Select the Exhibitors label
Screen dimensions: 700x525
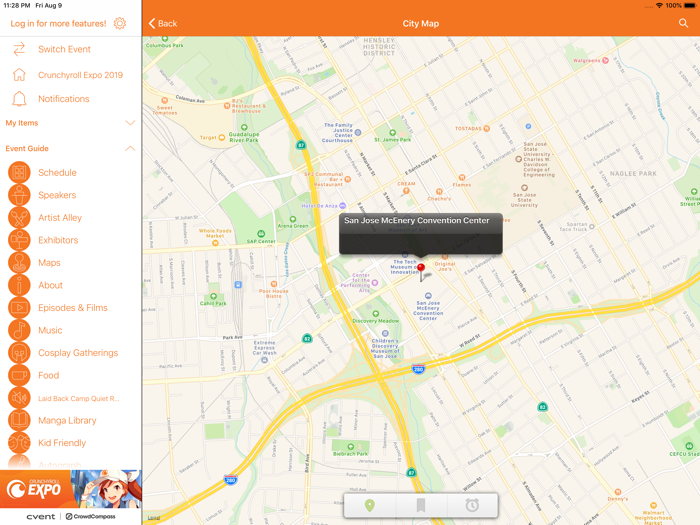[58, 240]
